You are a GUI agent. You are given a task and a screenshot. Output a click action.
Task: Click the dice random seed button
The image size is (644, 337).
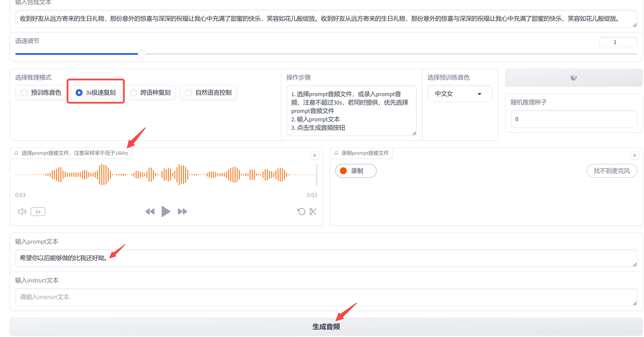pyautogui.click(x=573, y=78)
